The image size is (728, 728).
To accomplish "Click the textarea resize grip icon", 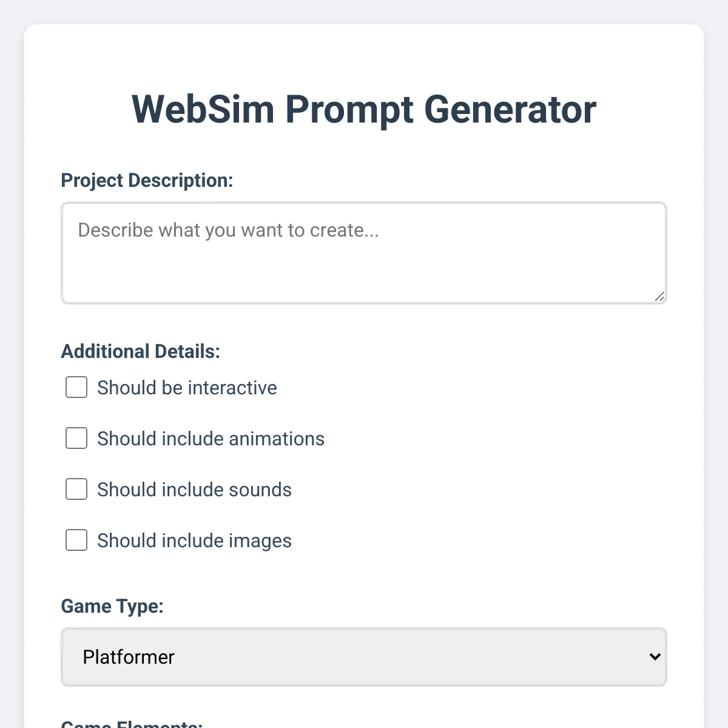I will point(659,297).
